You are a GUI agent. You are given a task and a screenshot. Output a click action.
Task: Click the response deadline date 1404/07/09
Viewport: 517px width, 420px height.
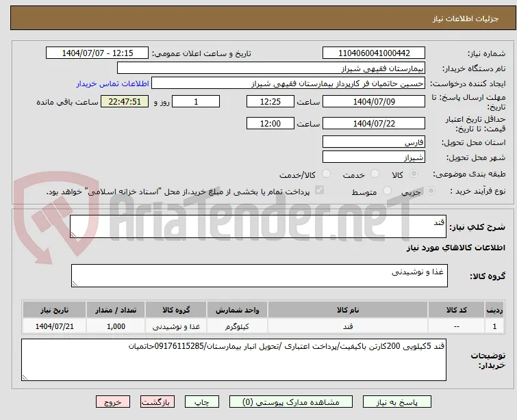point(374,101)
